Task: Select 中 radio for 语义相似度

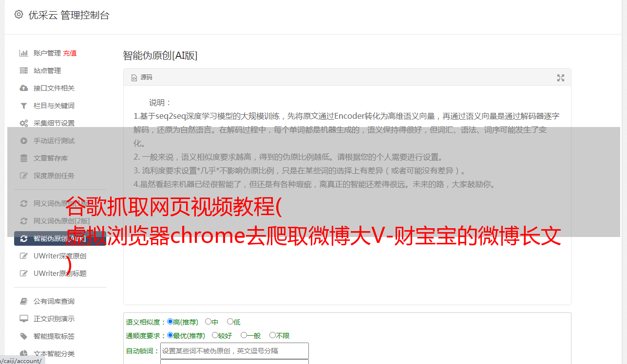Action: coord(208,322)
